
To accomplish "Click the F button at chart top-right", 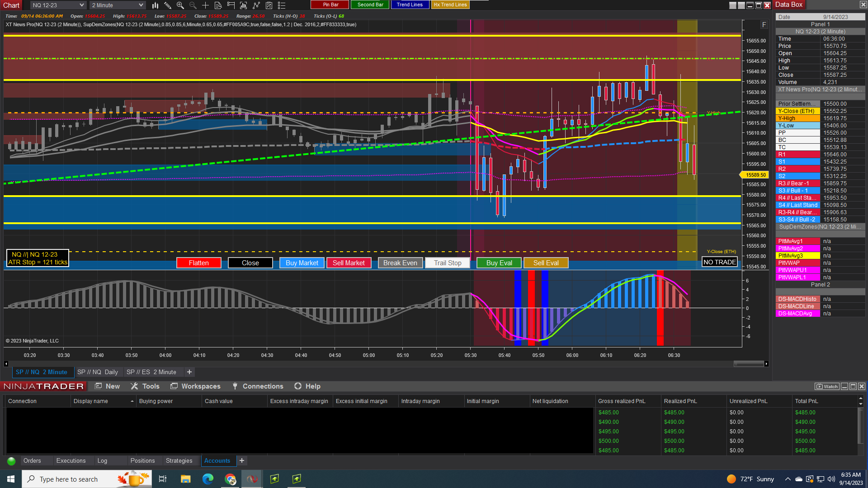I will coord(764,25).
